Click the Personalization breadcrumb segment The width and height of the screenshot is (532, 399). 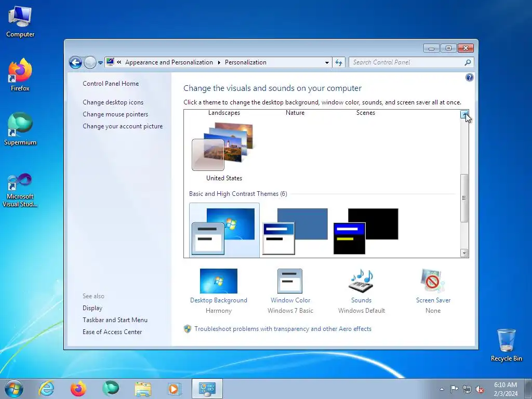pos(246,62)
